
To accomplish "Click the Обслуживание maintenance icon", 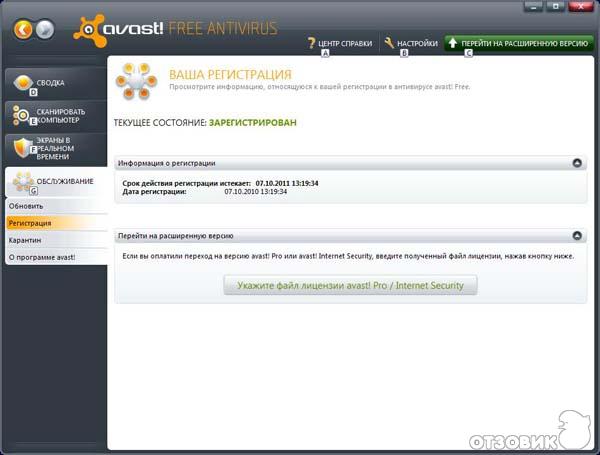I will (x=21, y=182).
